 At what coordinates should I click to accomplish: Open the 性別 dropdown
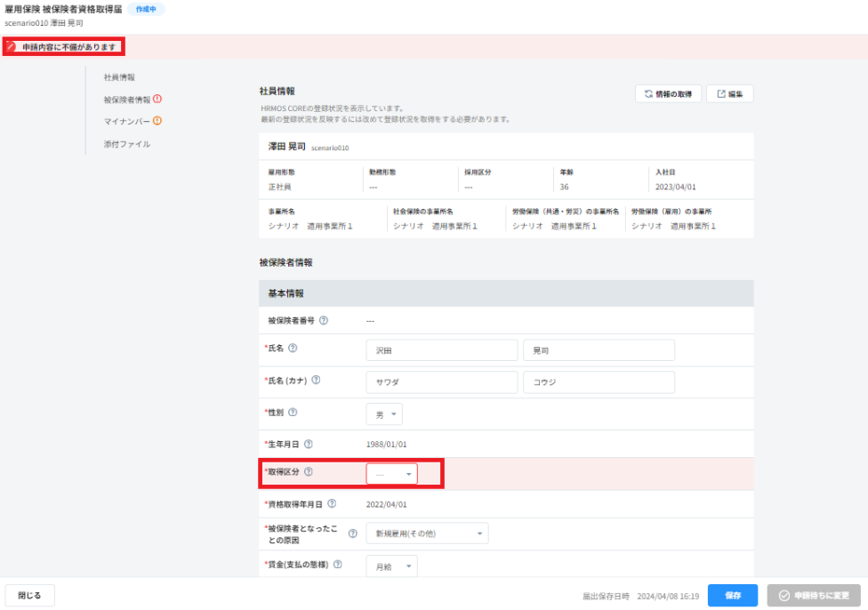tap(384, 413)
